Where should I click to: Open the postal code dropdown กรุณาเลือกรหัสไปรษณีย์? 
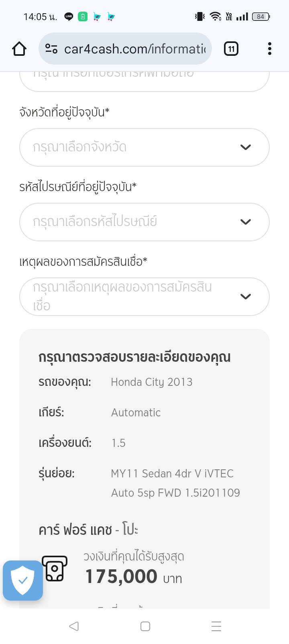click(x=132, y=222)
